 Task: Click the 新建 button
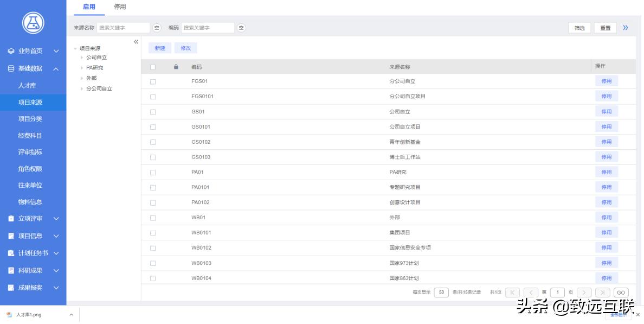(159, 48)
